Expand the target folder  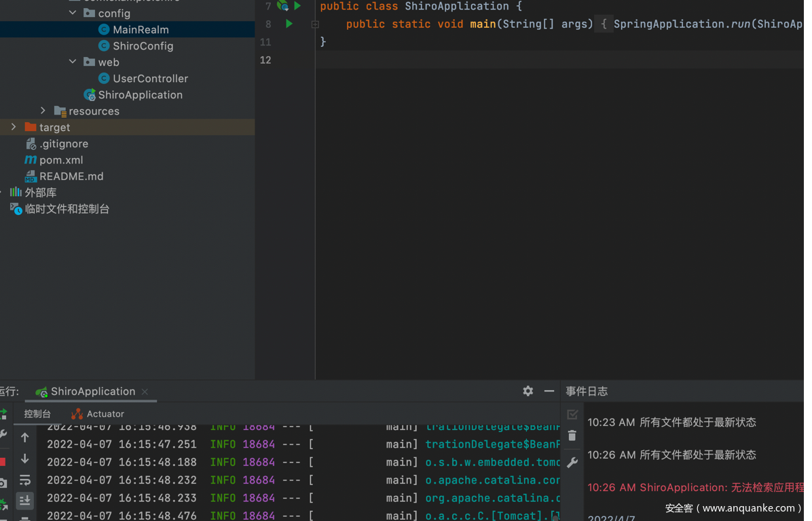coord(14,127)
